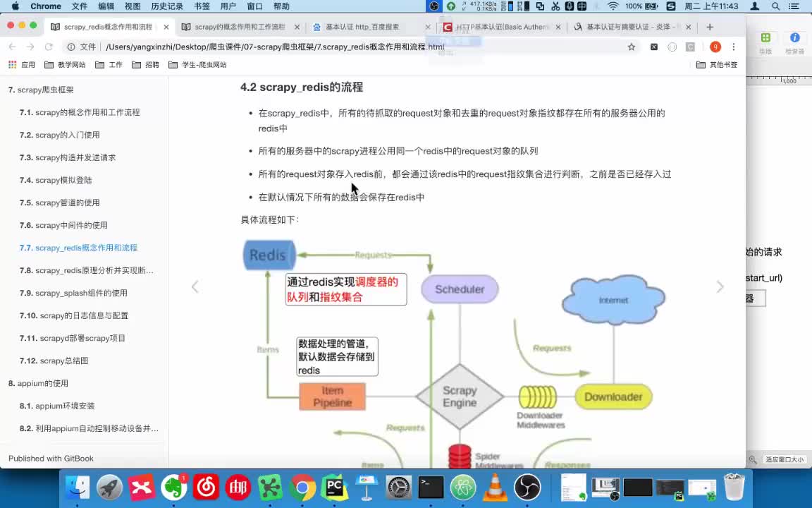Open the 学生-爬虫网站 bookmark folder
This screenshot has width=812, height=508.
point(197,65)
